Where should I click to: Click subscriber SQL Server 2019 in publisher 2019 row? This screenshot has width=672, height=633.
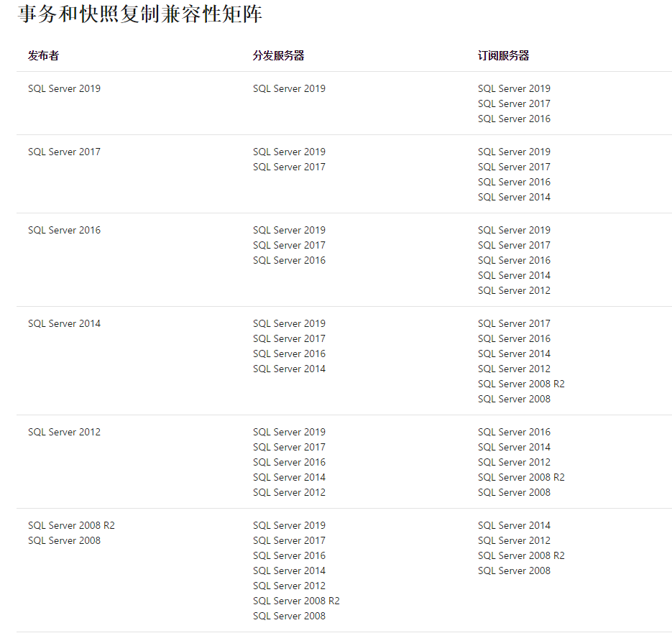click(515, 88)
